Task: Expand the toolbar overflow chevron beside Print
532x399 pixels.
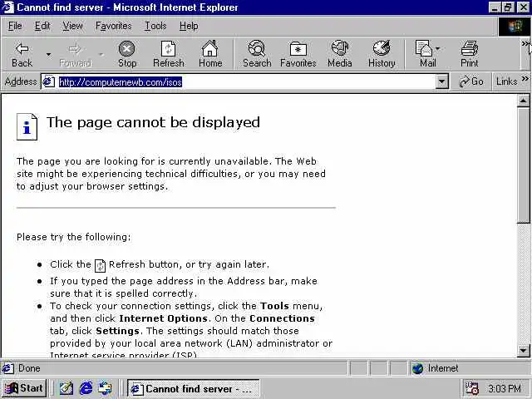Action: tap(525, 43)
